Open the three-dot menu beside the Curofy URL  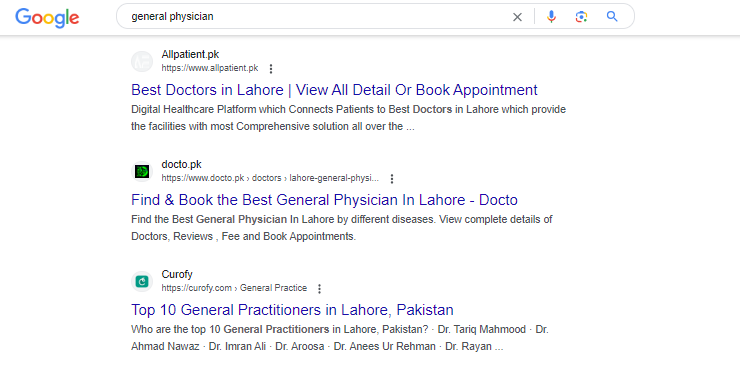(320, 289)
